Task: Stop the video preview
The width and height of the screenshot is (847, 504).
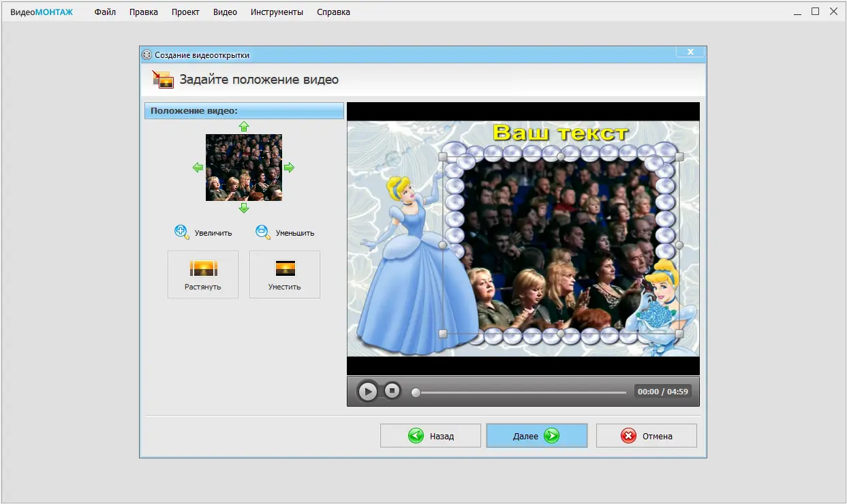Action: (x=392, y=391)
